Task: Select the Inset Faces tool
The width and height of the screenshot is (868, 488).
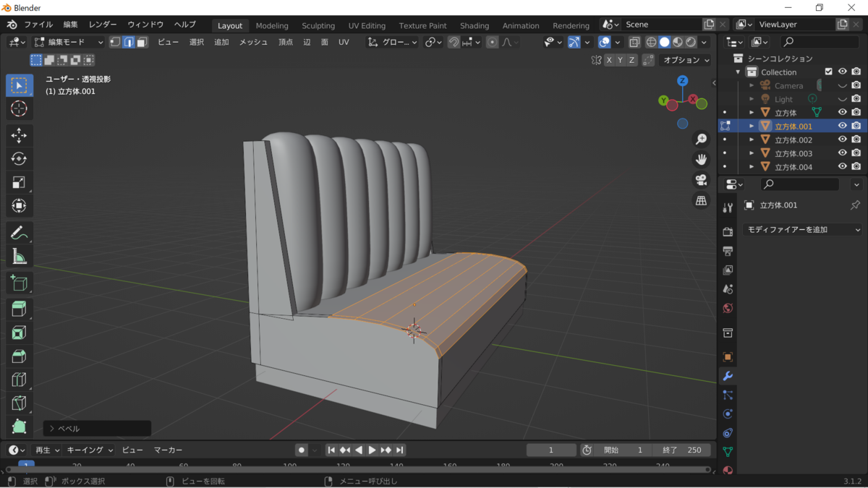Action: [20, 333]
